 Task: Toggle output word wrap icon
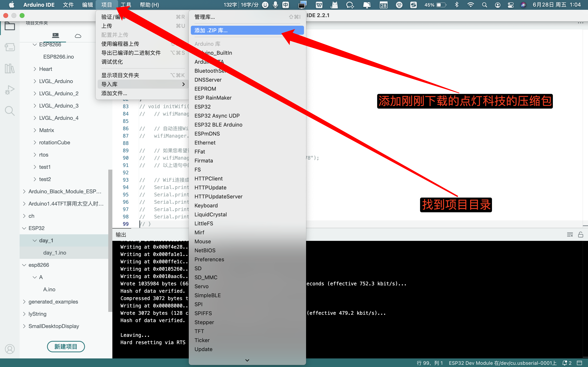tap(570, 235)
